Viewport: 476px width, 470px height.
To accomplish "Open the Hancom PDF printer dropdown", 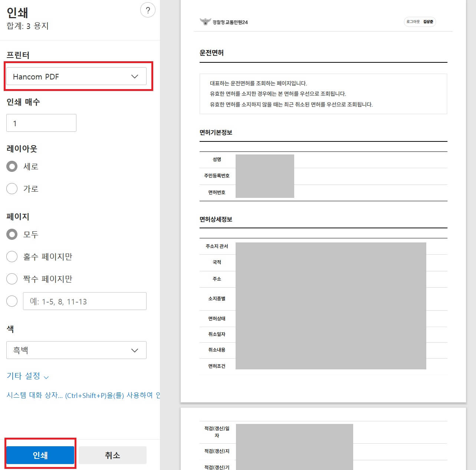I will (76, 76).
